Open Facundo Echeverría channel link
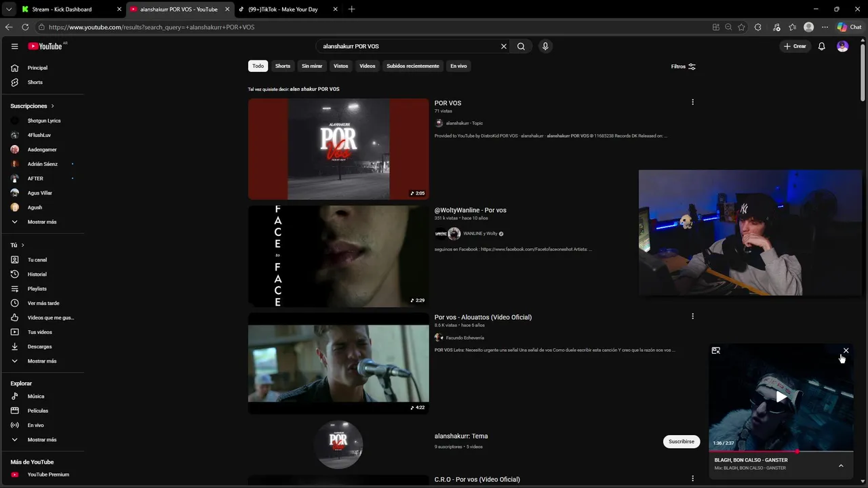Image resolution: width=868 pixels, height=488 pixels. [465, 338]
